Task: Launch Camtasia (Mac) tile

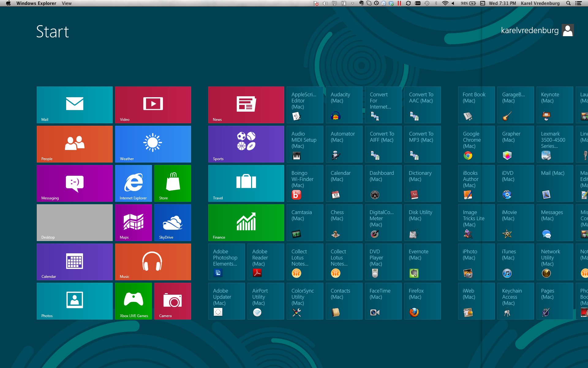Action: click(x=305, y=223)
